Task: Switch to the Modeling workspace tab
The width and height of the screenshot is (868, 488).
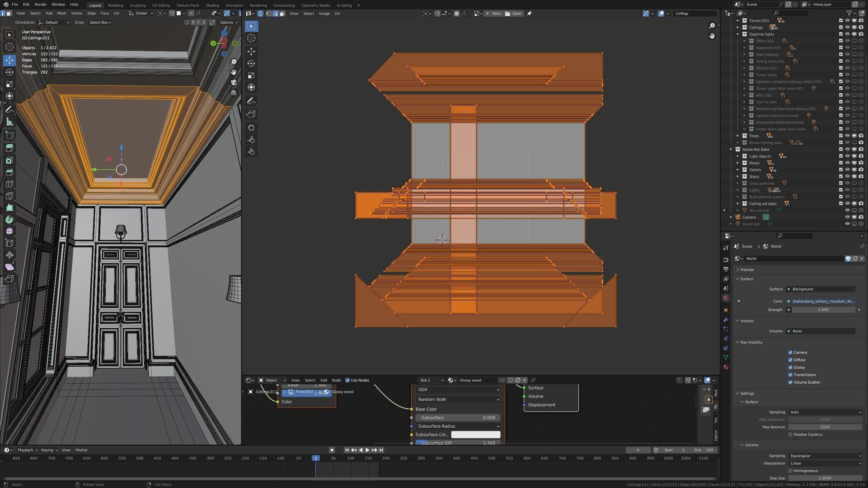Action: [x=115, y=5]
